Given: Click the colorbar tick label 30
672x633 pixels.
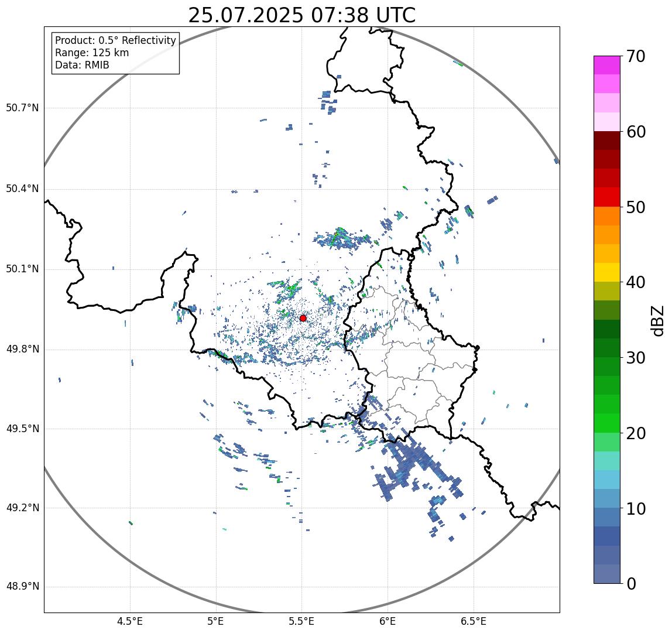Looking at the screenshot, I should pyautogui.click(x=636, y=358).
